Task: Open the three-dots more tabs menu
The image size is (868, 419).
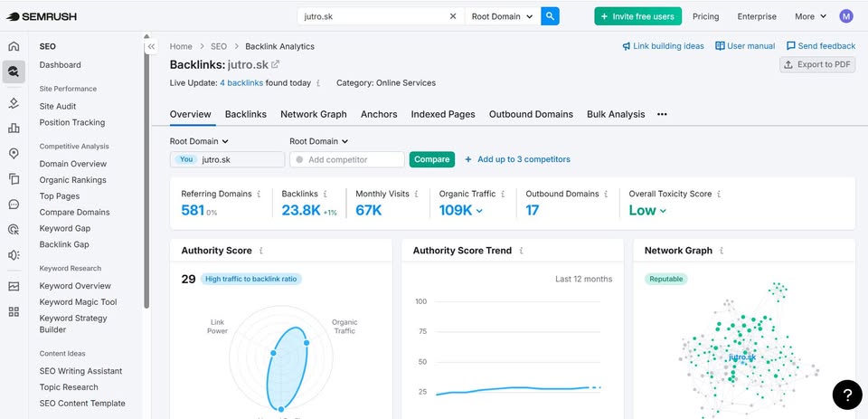Action: click(x=662, y=114)
